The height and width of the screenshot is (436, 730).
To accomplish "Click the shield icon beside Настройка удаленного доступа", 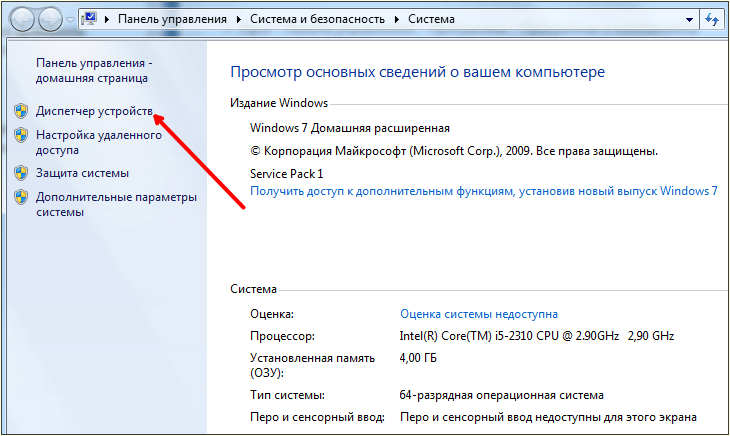I will click(x=21, y=135).
